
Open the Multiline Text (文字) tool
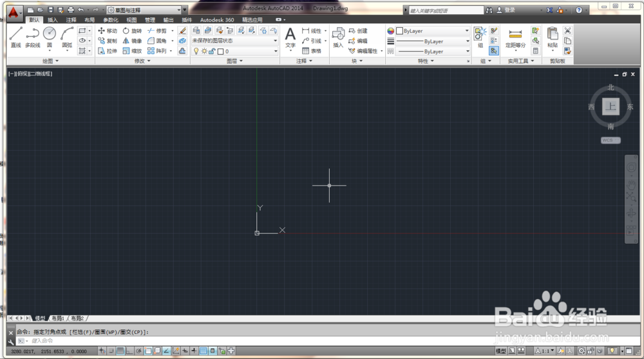click(x=290, y=37)
